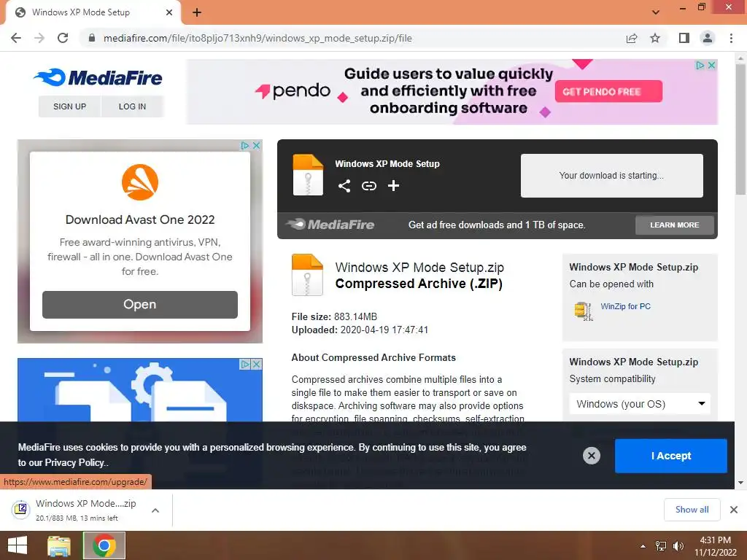The image size is (747, 560).
Task: Click 'Download Avast One 2022' ad title
Action: (140, 219)
